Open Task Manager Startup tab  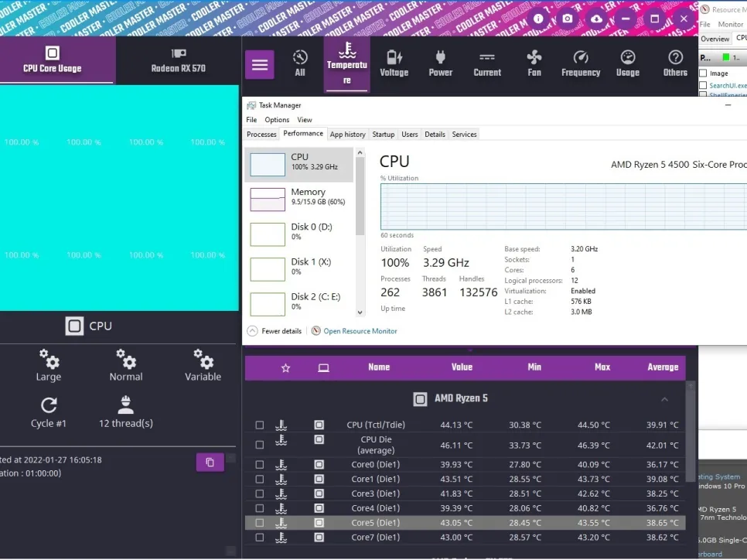(384, 135)
